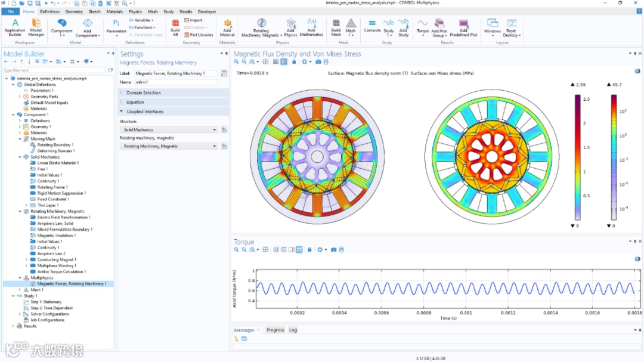Refresh the Model Builder filter
The height and width of the screenshot is (362, 644).
(110, 70)
